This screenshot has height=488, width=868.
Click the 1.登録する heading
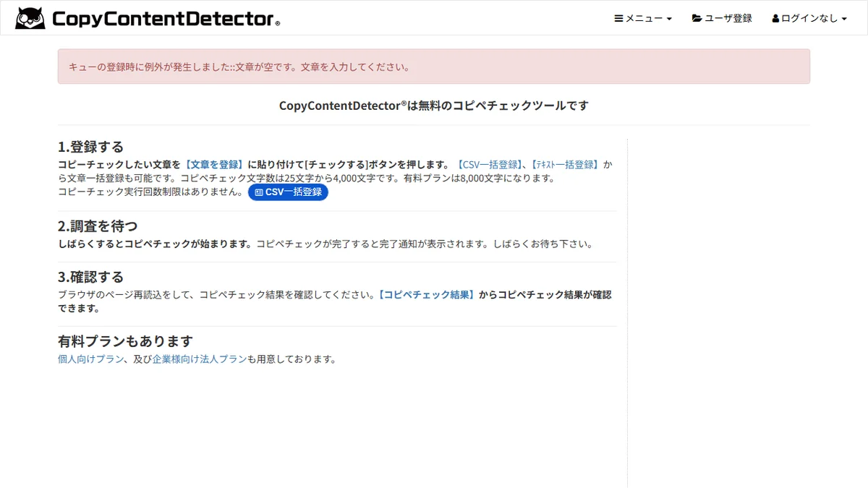click(91, 147)
